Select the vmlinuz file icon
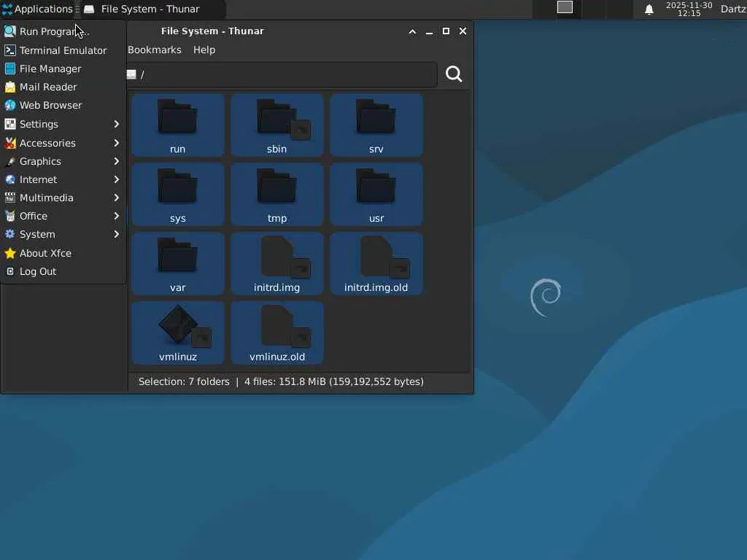The height and width of the screenshot is (560, 747). [178, 325]
